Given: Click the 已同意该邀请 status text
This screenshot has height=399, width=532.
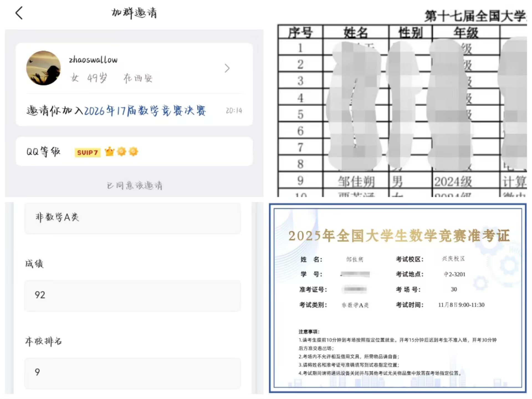Looking at the screenshot, I should (x=135, y=185).
